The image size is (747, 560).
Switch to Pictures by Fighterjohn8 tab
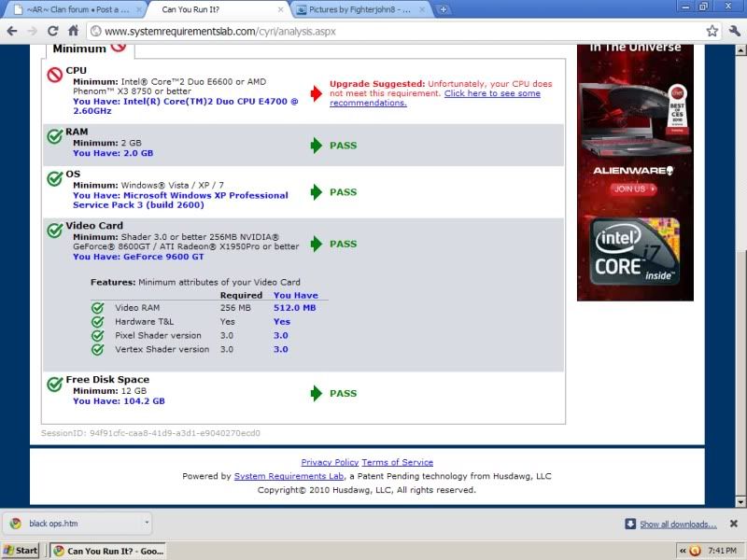360,9
